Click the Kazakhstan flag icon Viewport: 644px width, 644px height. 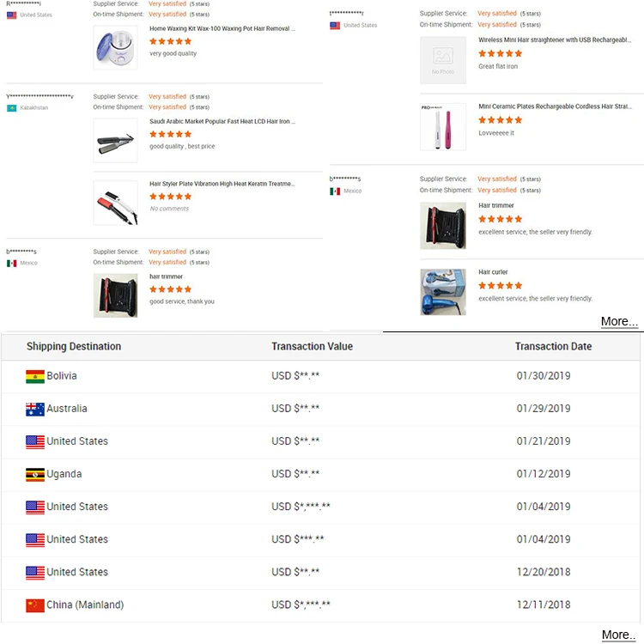tap(12, 108)
